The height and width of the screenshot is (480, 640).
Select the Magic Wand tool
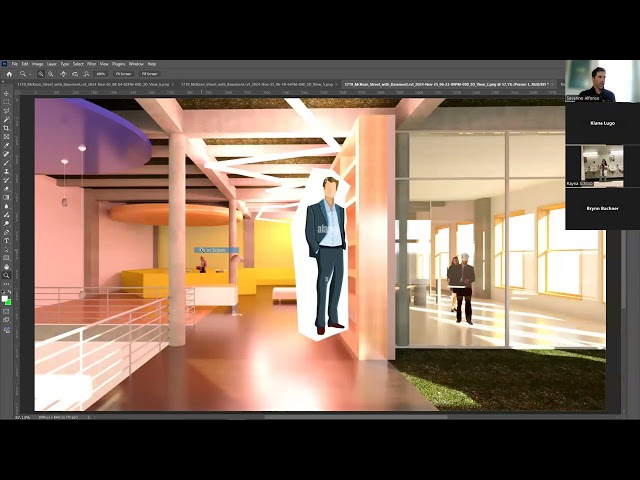(x=7, y=120)
